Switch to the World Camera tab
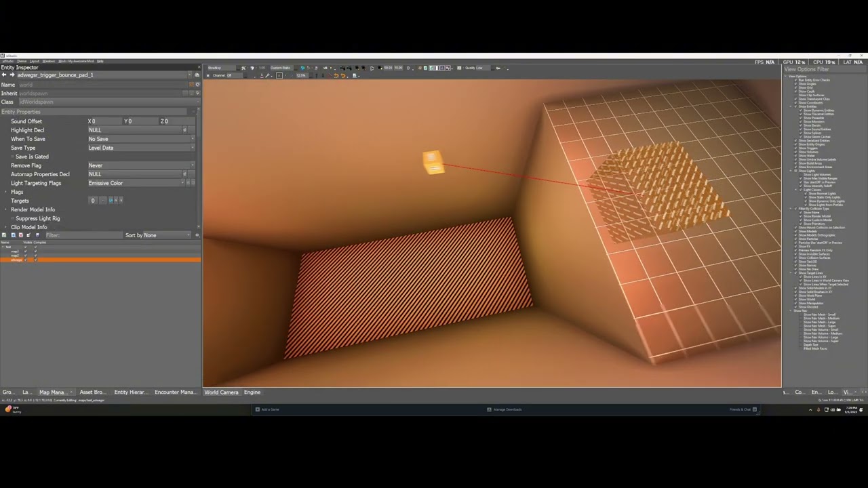This screenshot has width=868, height=488. click(222, 392)
